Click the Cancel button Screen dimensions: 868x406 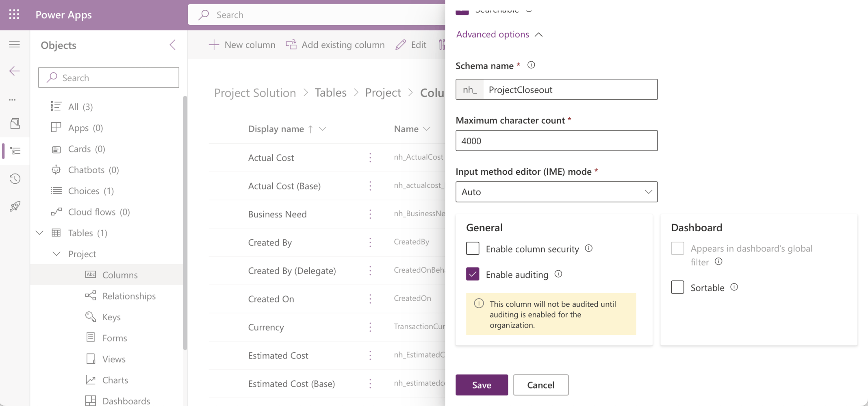(x=540, y=385)
